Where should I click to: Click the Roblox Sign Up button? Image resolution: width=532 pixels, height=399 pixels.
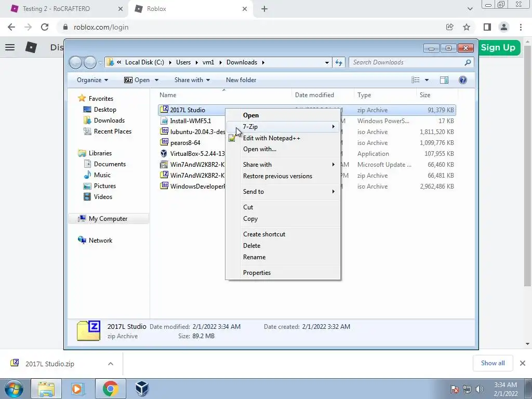click(x=498, y=47)
